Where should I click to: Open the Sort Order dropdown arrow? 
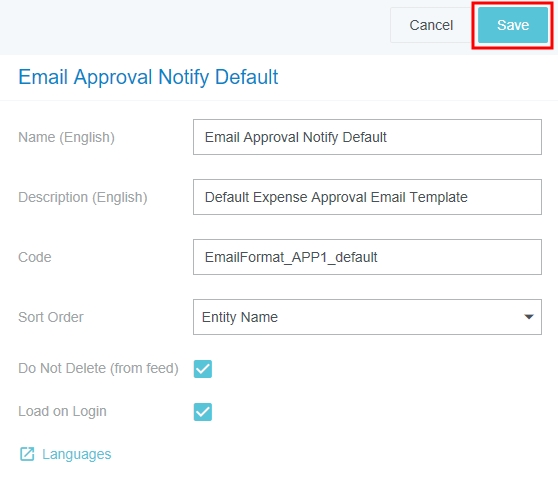529,317
